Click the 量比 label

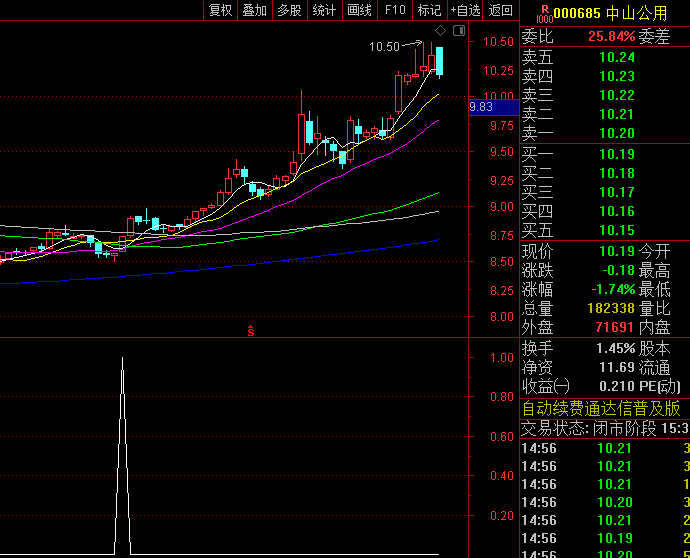pos(654,308)
